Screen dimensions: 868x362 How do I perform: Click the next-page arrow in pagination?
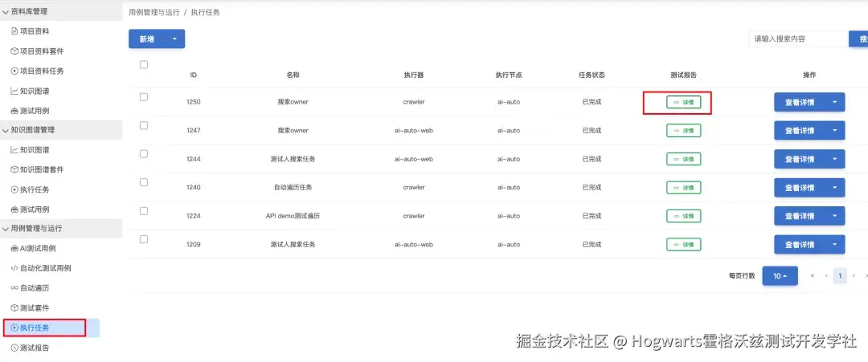(x=854, y=275)
